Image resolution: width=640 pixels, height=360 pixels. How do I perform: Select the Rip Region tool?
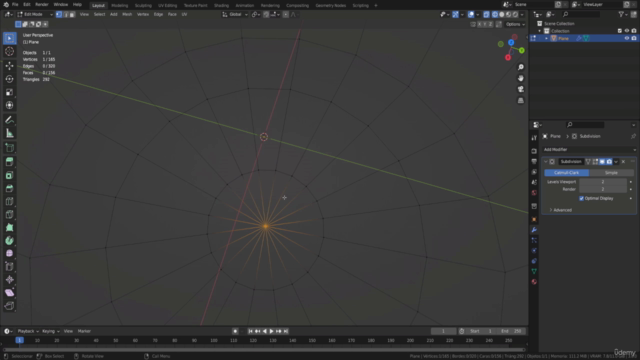9,306
